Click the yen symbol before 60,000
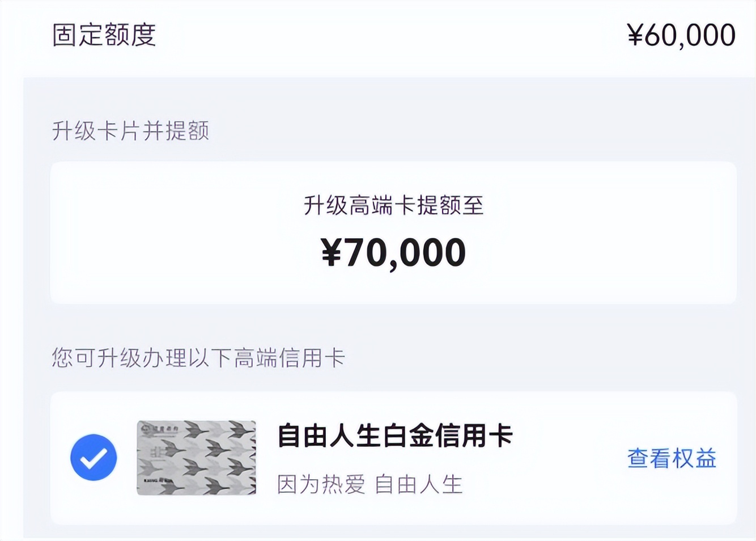This screenshot has width=756, height=541. point(635,36)
